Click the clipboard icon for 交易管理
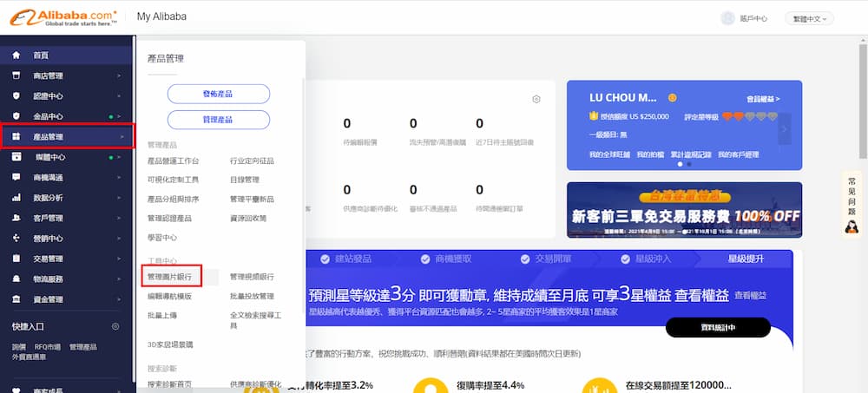Viewport: 868px width, 393px height. pos(16,259)
